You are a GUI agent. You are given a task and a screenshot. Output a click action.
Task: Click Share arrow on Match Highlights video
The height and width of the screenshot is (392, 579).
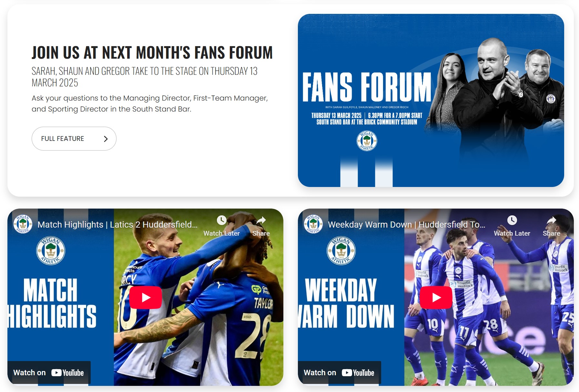(261, 220)
